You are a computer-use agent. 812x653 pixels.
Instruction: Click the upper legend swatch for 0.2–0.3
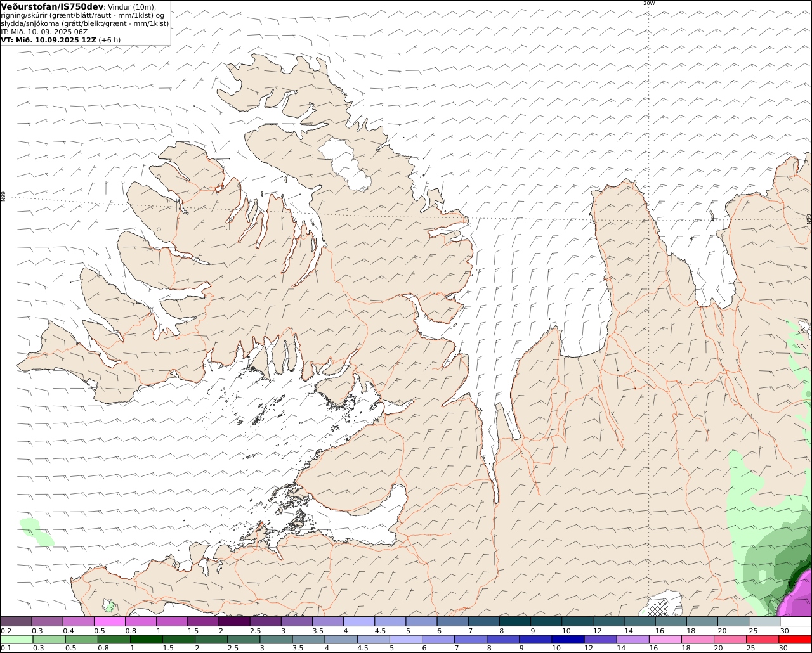[16, 621]
